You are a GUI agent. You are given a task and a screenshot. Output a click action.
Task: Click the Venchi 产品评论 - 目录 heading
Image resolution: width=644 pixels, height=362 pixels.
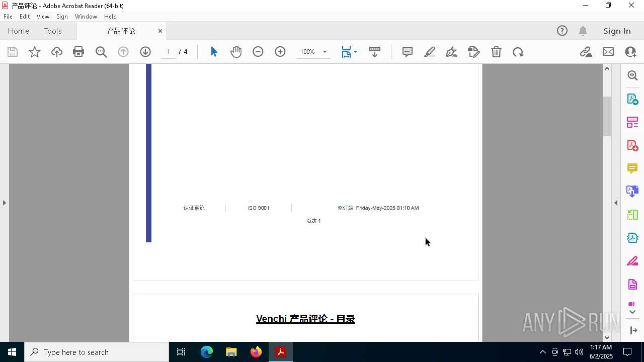(305, 319)
